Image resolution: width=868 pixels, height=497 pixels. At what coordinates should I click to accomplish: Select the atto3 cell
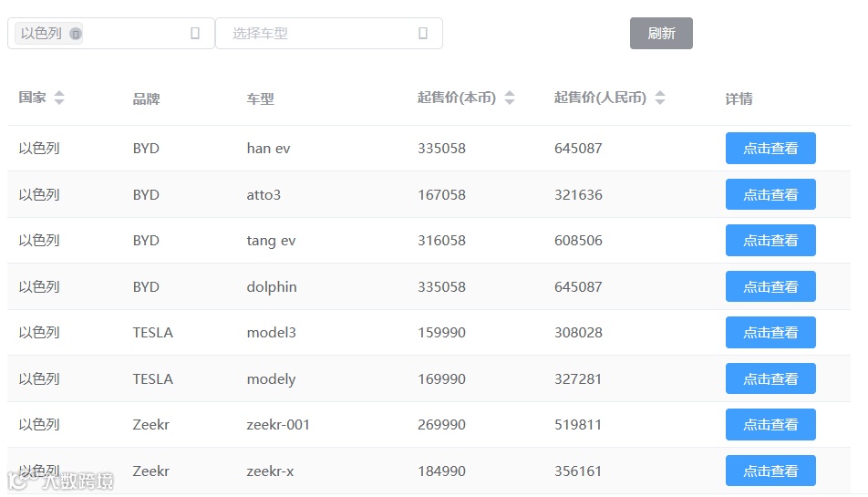tap(263, 195)
